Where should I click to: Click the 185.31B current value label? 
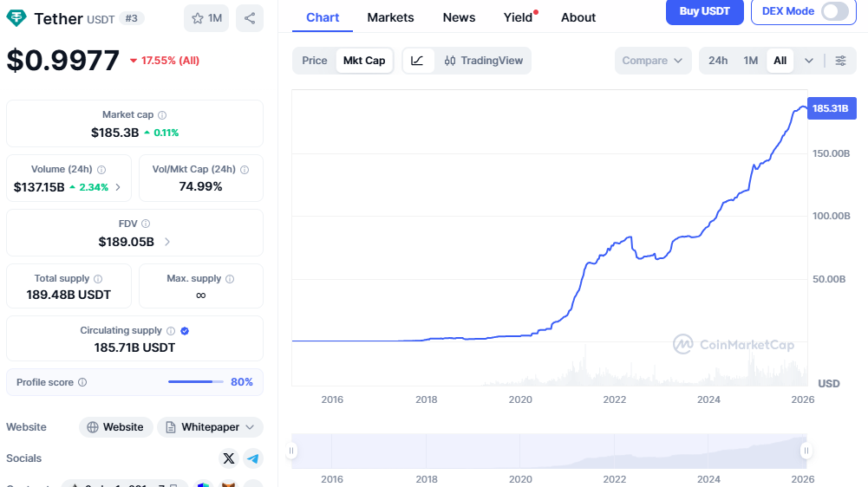point(832,108)
